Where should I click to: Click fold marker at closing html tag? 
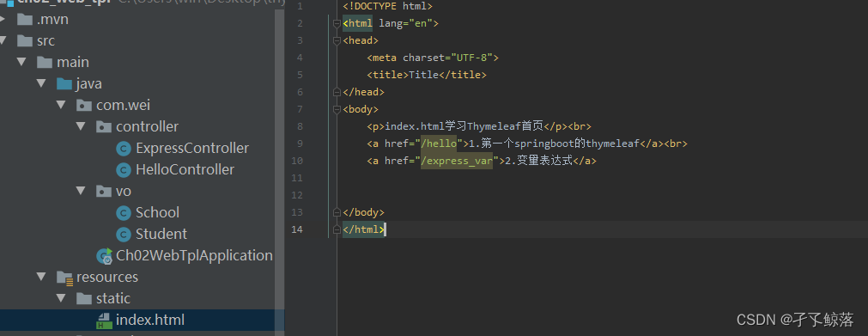click(x=336, y=229)
